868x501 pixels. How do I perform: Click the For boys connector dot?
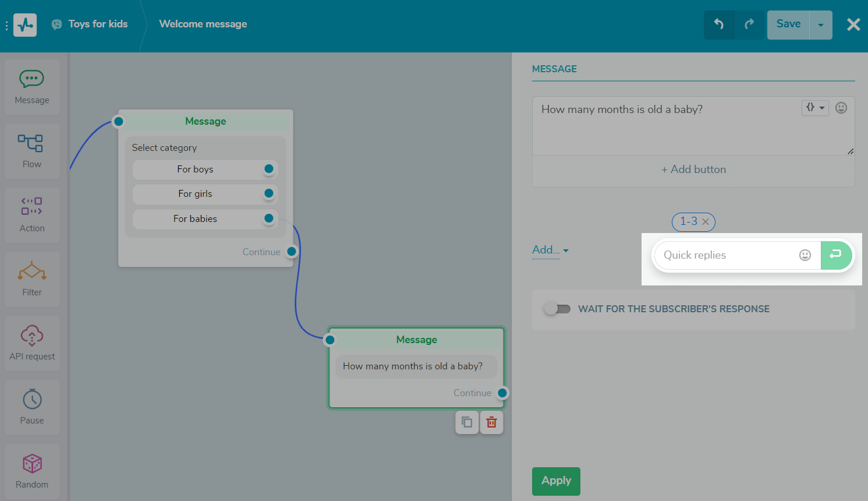point(269,169)
